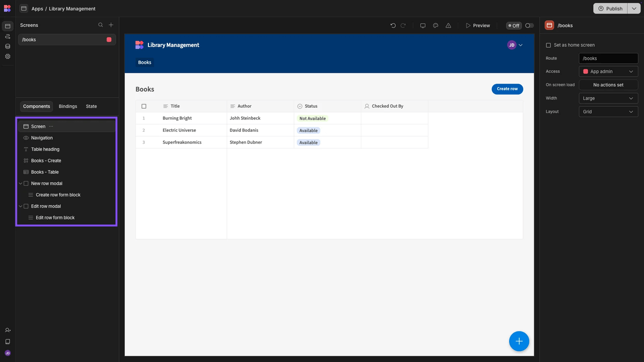Toggle the Off switch in toolbar
Viewport: 644px width, 362px height.
pyautogui.click(x=529, y=26)
